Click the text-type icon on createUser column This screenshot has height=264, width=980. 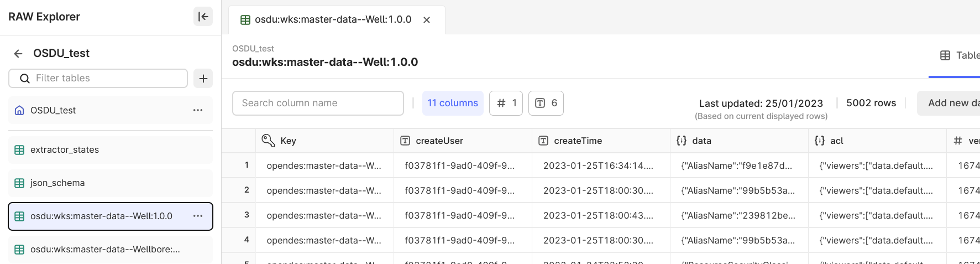[x=405, y=141]
